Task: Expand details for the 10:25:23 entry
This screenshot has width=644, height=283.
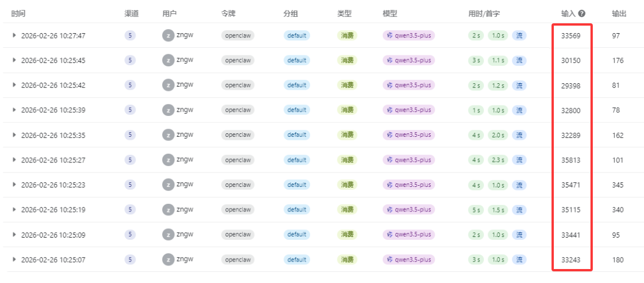Action: (15, 185)
